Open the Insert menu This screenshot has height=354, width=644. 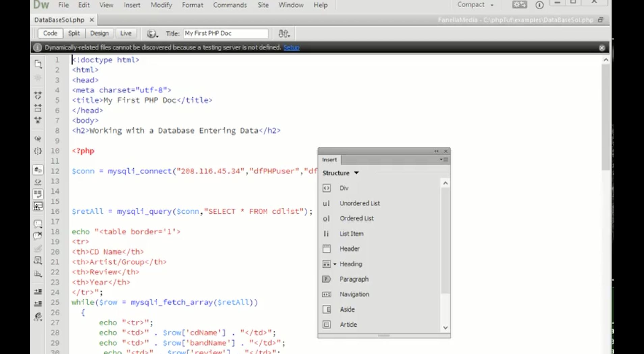click(132, 5)
